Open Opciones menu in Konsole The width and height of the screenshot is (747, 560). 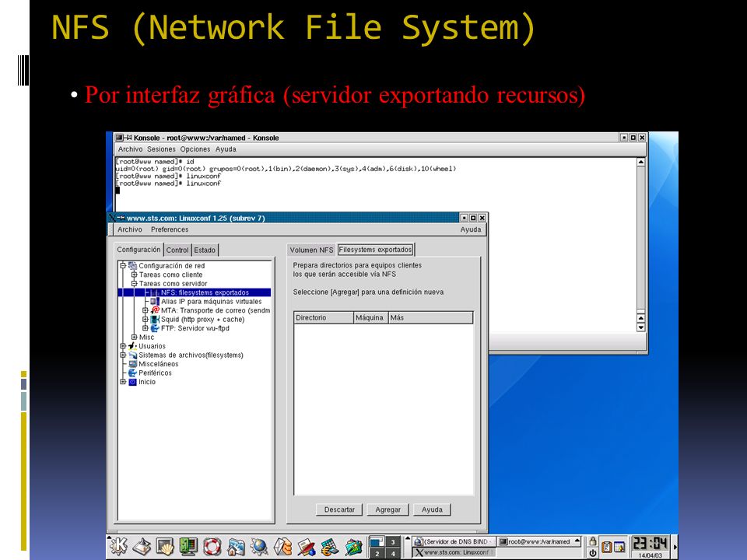(x=195, y=149)
